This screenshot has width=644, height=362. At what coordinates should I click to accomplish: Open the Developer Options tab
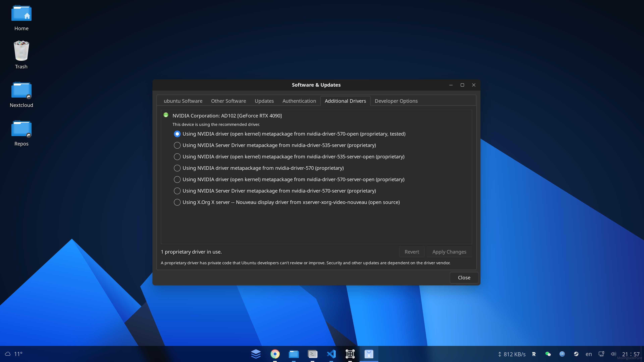(x=396, y=101)
